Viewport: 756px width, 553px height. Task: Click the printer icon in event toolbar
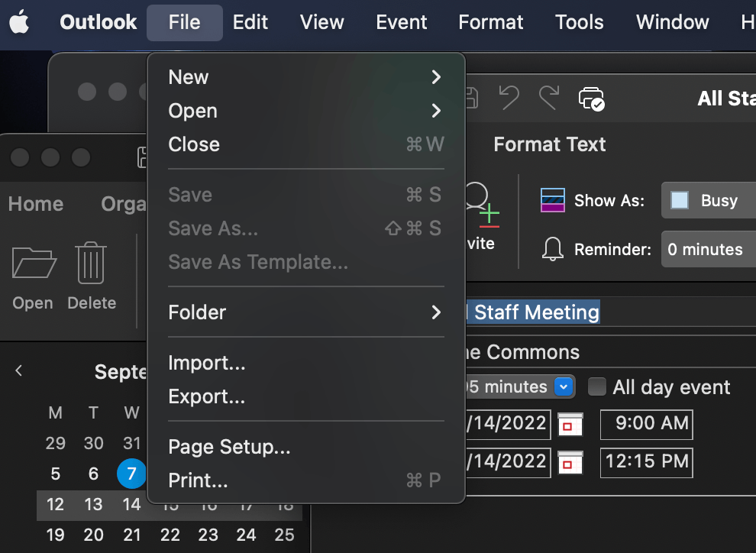591,99
